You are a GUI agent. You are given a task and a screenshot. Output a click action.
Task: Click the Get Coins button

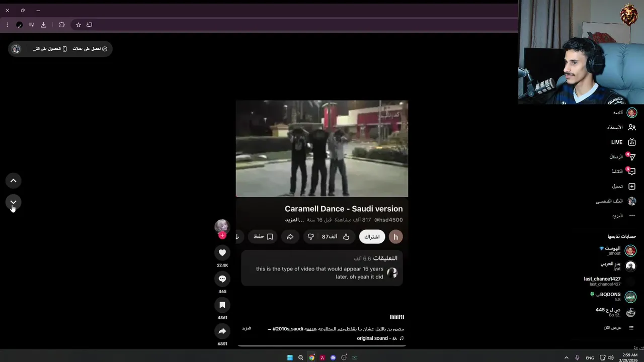[x=90, y=49]
